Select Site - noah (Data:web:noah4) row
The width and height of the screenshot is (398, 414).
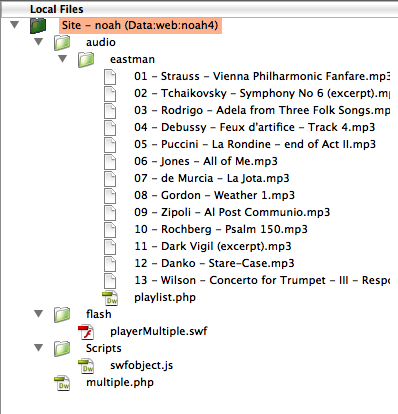click(x=140, y=25)
